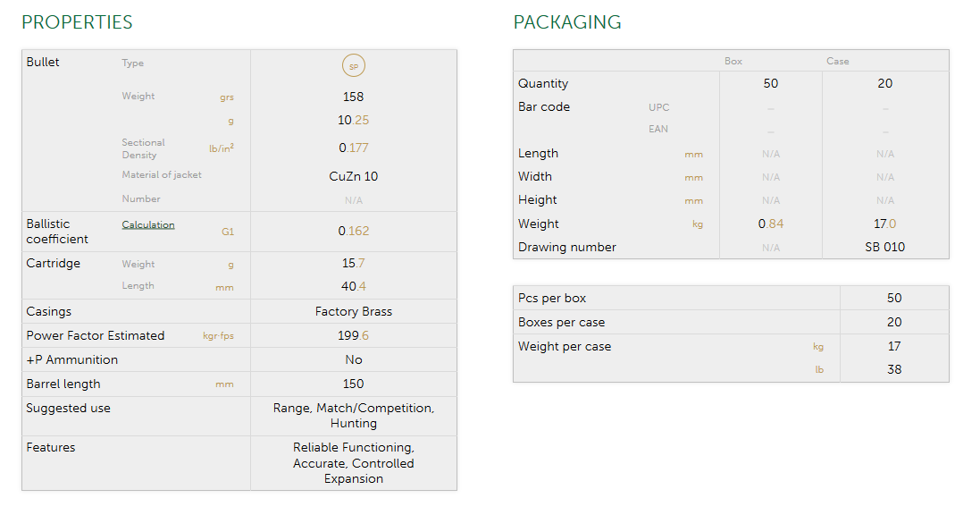Viewport: 980px width, 515px height.
Task: Click the 40.4 cartridge length value
Action: pyautogui.click(x=354, y=286)
